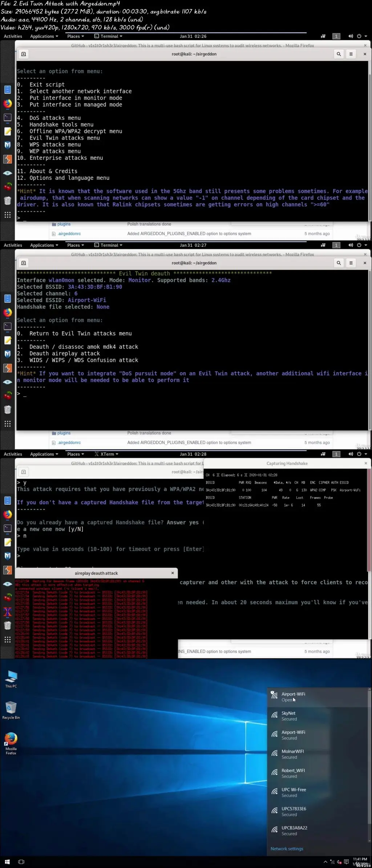
Task: Click the XTerm X icon in the Kali dock
Action: 8,612
